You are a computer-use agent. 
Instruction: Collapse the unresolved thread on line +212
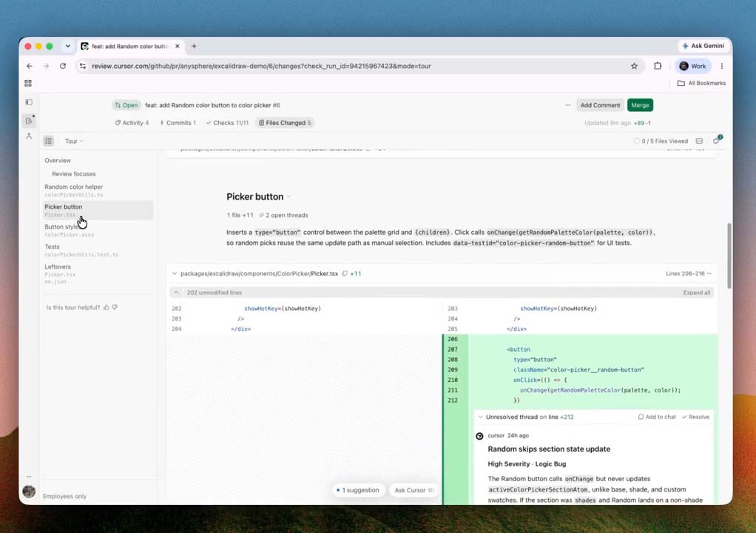coord(480,417)
